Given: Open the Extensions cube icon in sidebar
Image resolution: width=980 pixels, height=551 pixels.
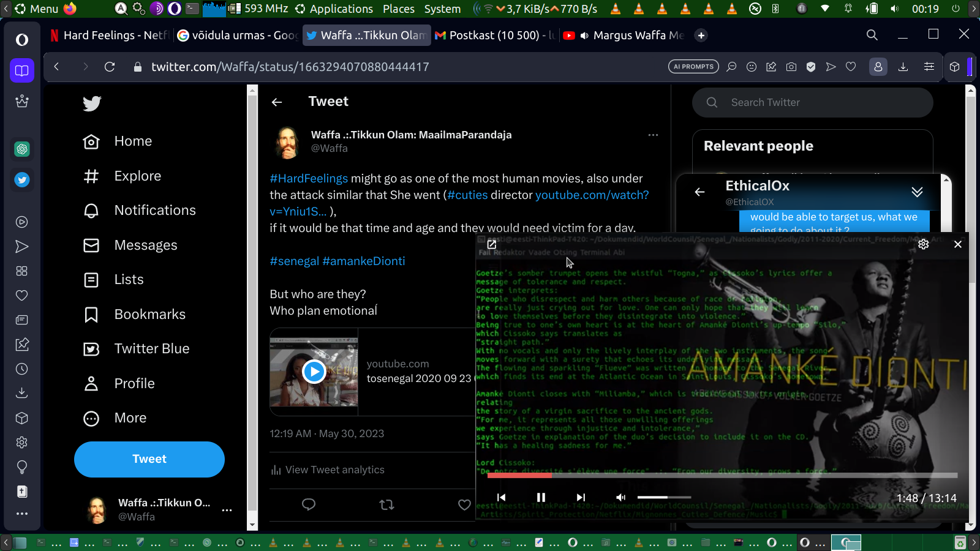Looking at the screenshot, I should pos(22,418).
